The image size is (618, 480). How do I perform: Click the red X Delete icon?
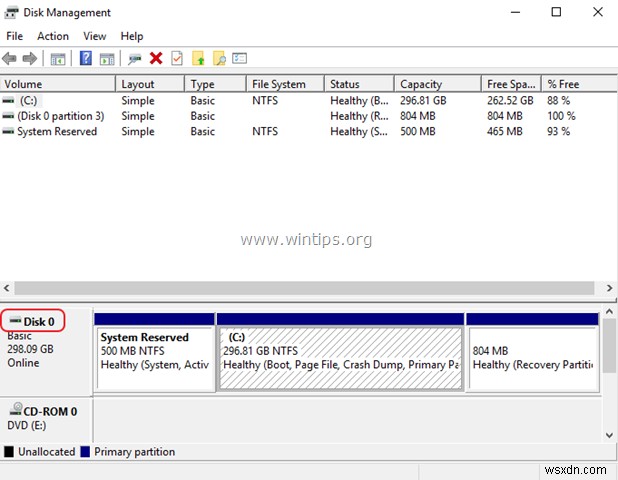156,58
